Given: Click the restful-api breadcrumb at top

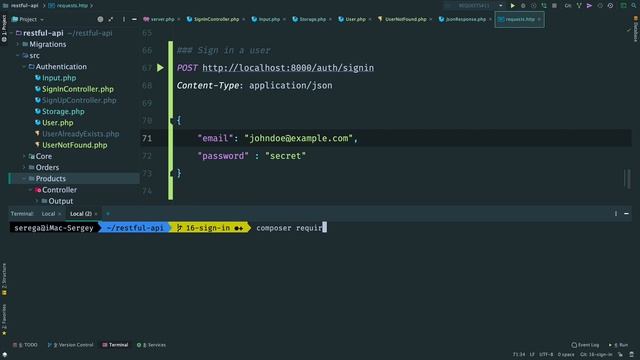Looking at the screenshot, I should 24,6.
